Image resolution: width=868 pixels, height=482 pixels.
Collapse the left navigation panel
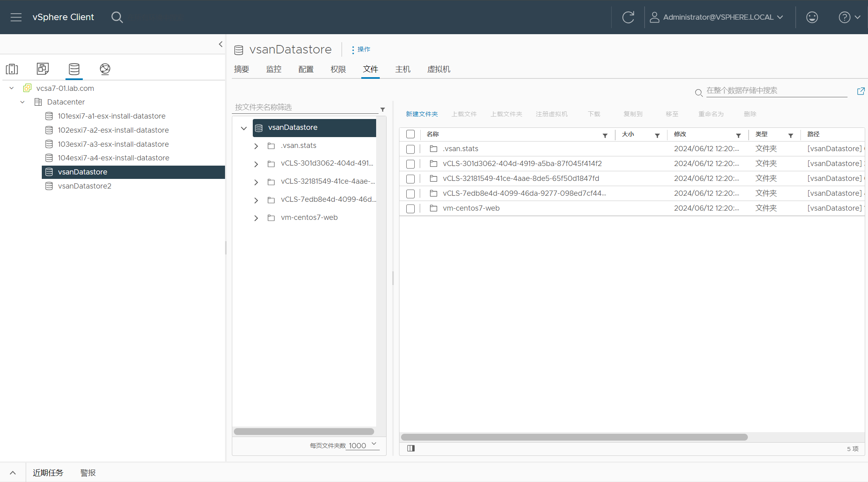(221, 44)
